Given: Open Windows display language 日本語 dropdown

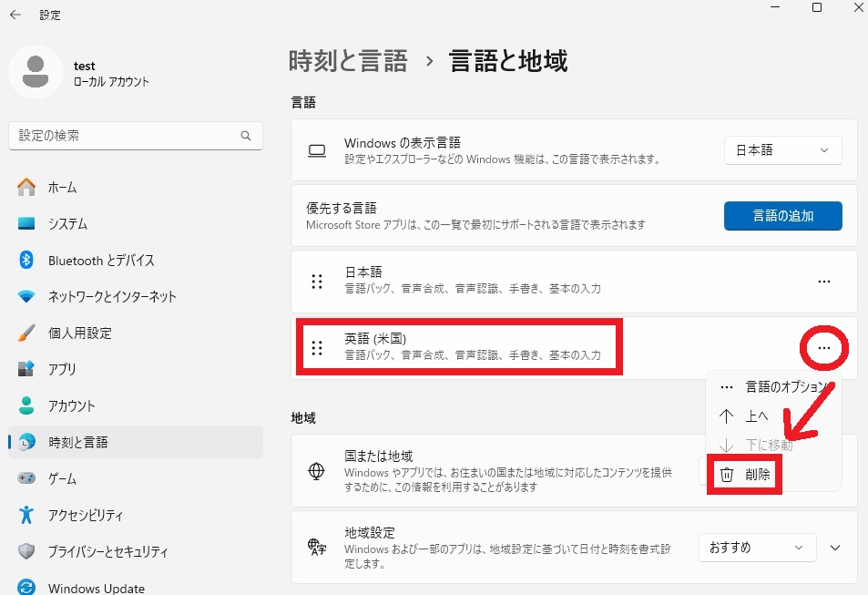Looking at the screenshot, I should 782,150.
